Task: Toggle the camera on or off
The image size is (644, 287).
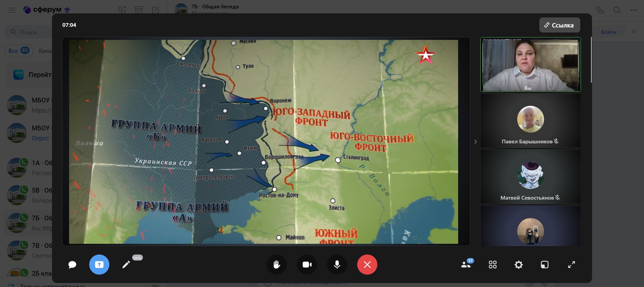Action: click(x=307, y=265)
